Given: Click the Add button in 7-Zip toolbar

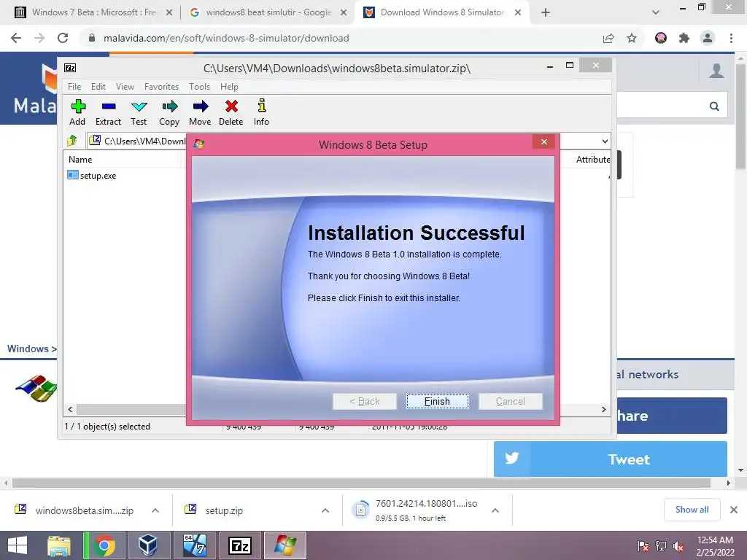Looking at the screenshot, I should coord(77,112).
